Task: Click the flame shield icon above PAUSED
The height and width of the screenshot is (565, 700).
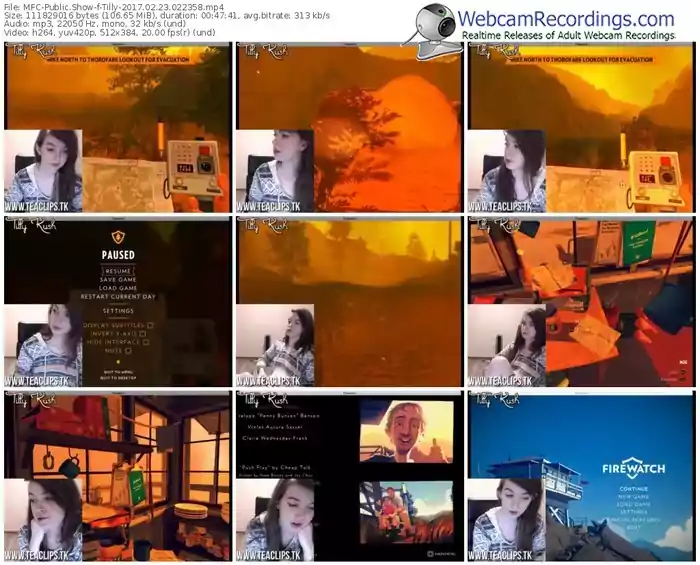Action: pyautogui.click(x=118, y=238)
